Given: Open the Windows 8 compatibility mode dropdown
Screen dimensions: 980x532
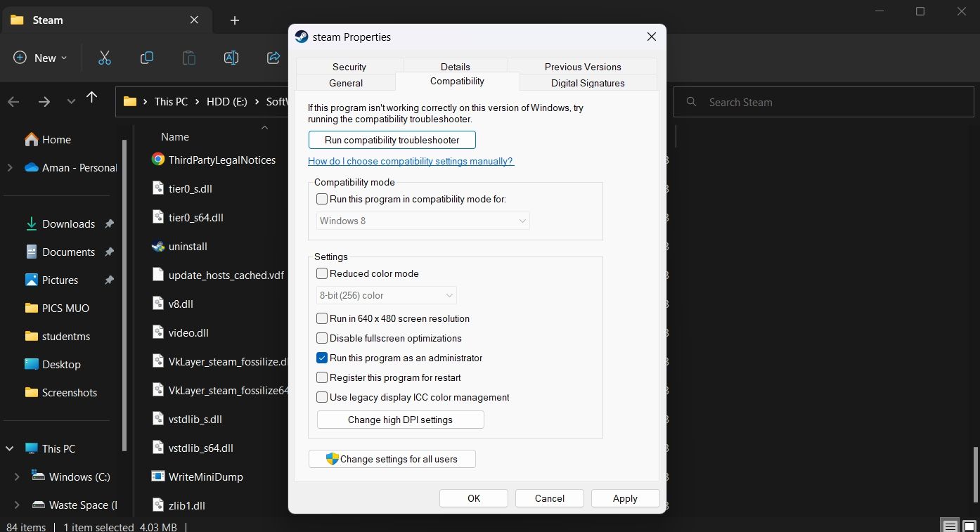Looking at the screenshot, I should click(x=423, y=221).
